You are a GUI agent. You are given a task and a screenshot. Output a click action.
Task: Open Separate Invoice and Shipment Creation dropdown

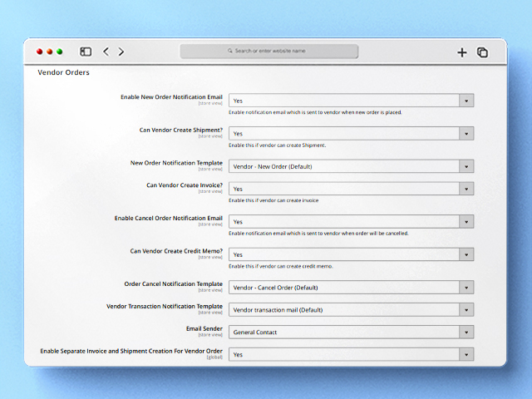(x=351, y=354)
